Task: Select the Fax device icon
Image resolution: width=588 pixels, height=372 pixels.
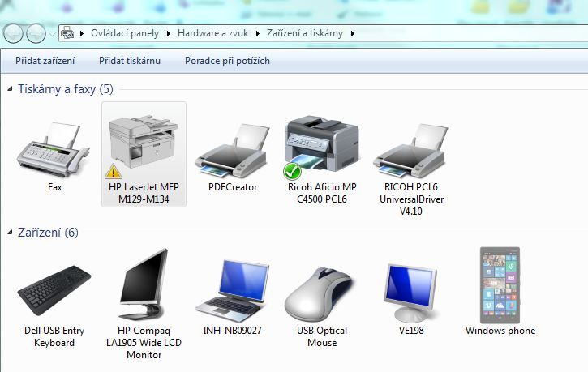Action: click(54, 150)
